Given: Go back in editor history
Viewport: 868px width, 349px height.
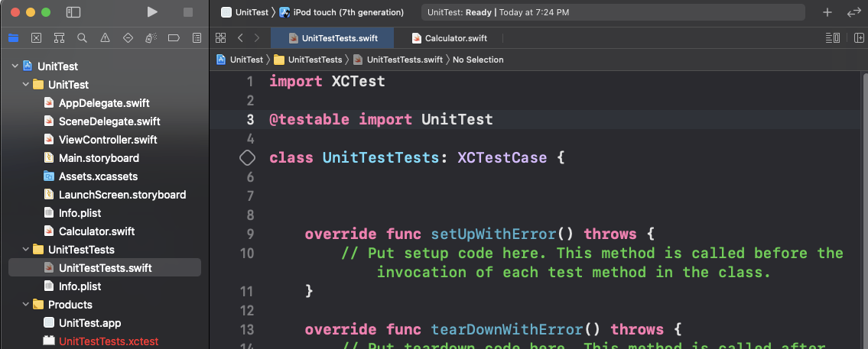Looking at the screenshot, I should [239, 37].
